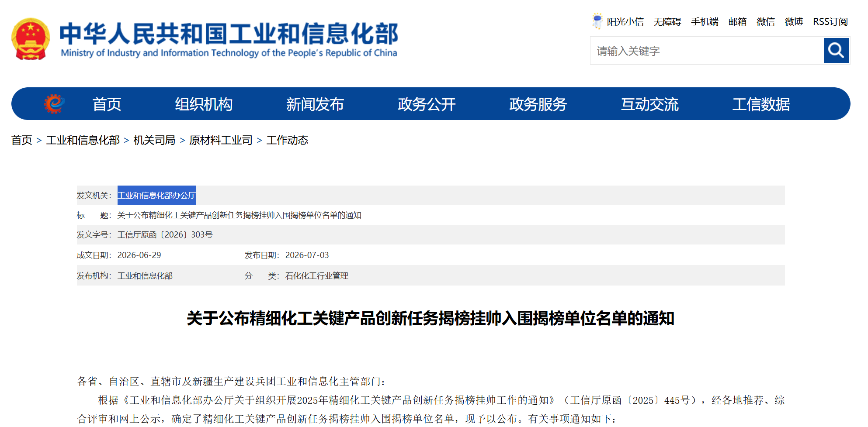Open the 无障碍 accessibility link
This screenshot has height=427, width=868.
tap(667, 22)
